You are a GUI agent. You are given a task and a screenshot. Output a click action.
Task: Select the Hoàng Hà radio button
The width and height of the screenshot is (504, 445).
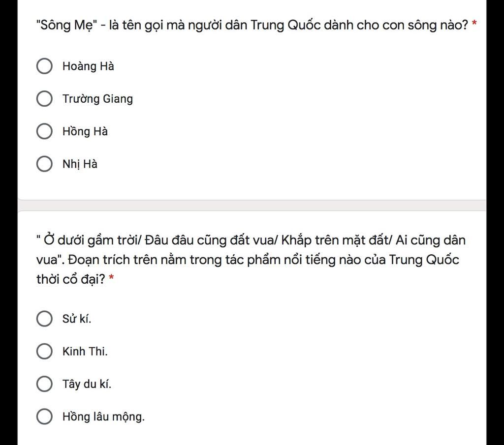click(x=44, y=66)
